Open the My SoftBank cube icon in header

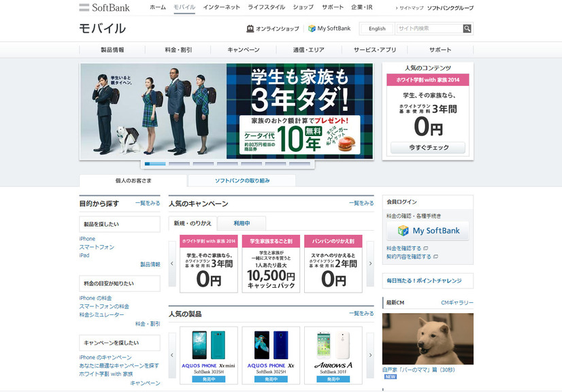pyautogui.click(x=312, y=29)
